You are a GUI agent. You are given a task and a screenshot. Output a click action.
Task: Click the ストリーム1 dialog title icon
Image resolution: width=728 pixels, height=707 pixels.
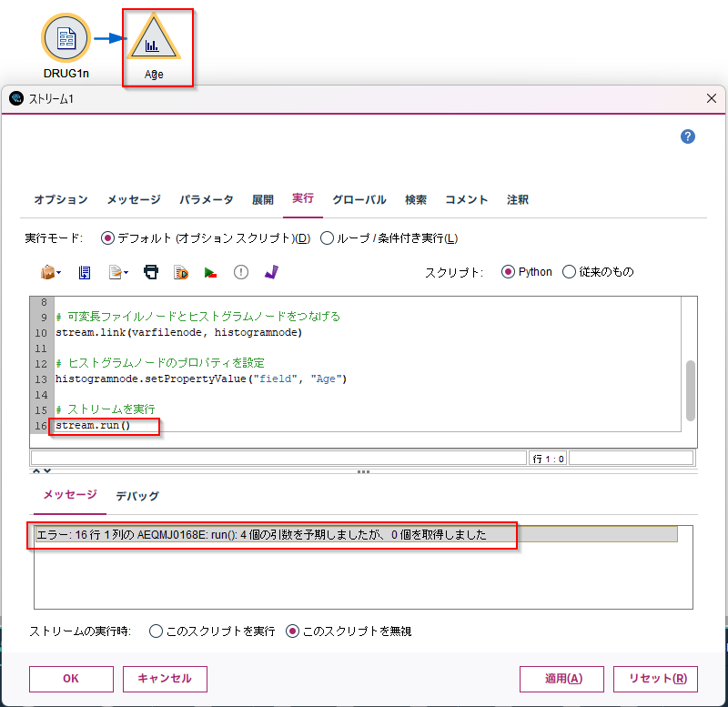pos(16,98)
